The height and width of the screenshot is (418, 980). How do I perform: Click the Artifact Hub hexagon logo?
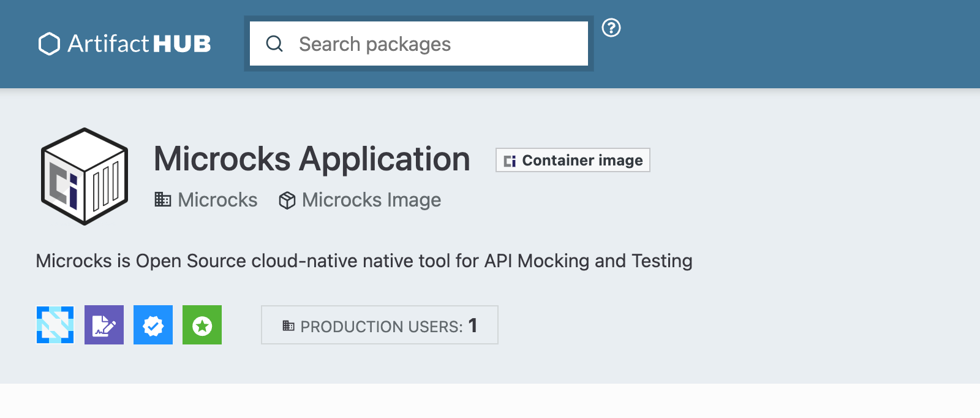[x=49, y=44]
